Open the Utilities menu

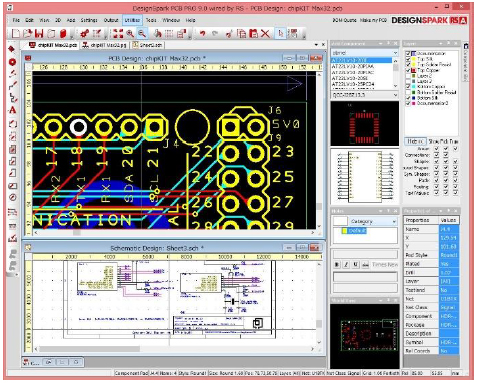[132, 20]
